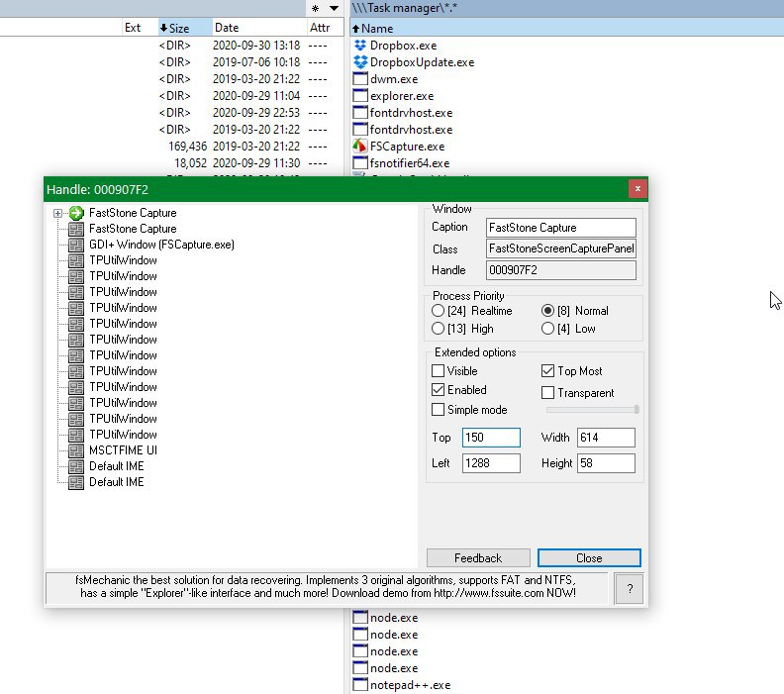
Task: Click the Task manager path bar
Action: (x=566, y=8)
